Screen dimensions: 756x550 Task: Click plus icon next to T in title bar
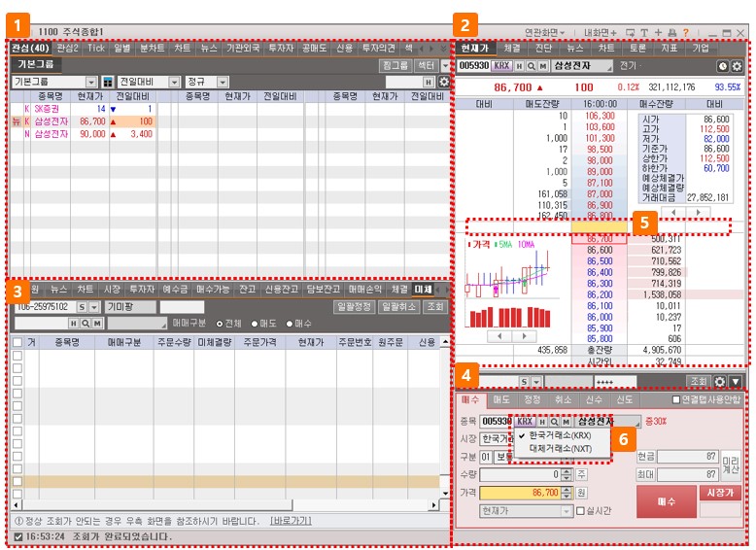coord(658,33)
